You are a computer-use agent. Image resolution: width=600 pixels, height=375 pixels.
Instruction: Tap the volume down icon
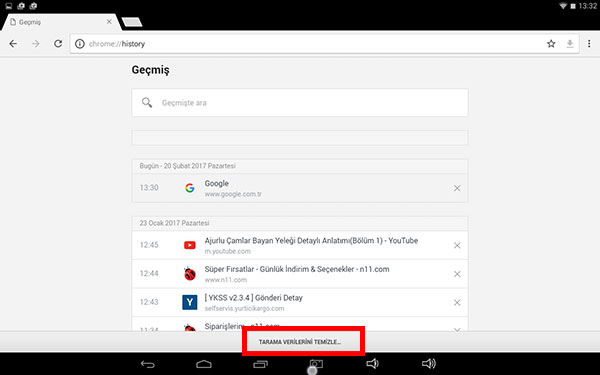(372, 364)
